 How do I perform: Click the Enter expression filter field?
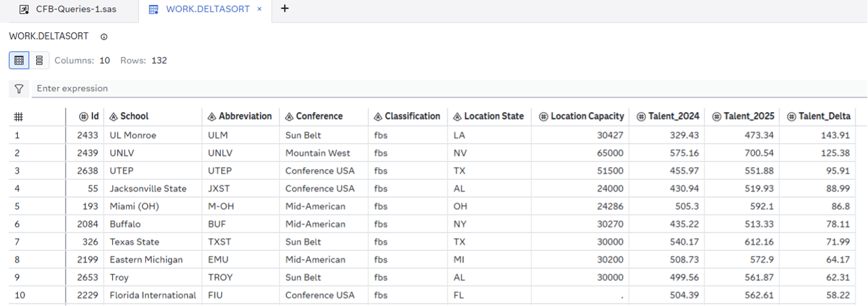point(429,89)
